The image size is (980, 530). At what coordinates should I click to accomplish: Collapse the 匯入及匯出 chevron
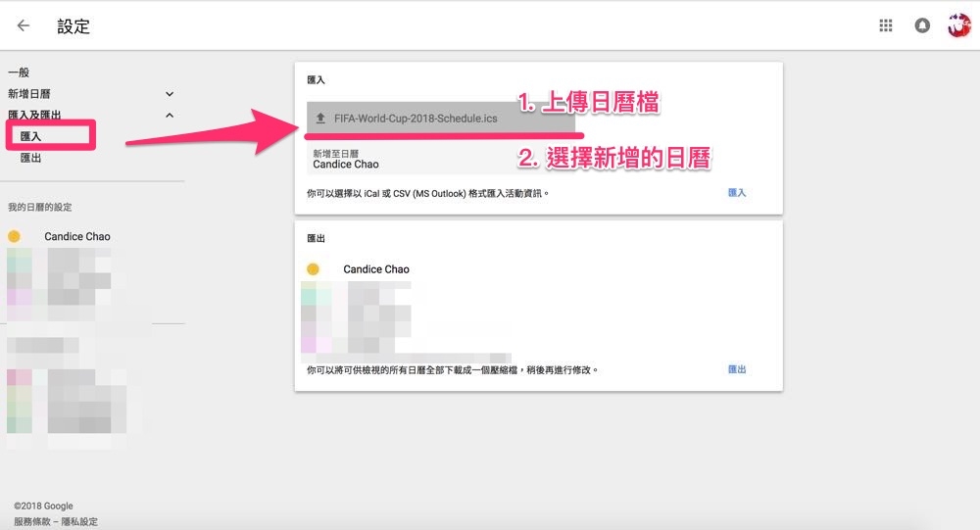click(170, 115)
